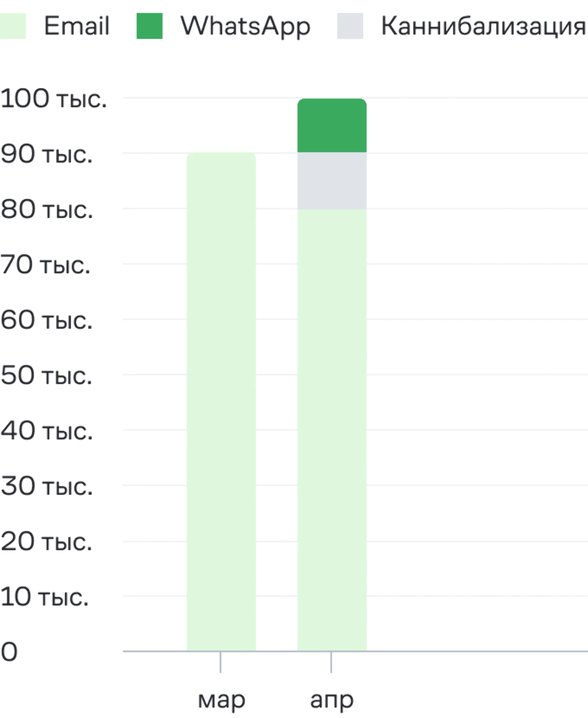The image size is (588, 718).
Task: Click the 10 тыс. y-axis label
Action: tap(44, 597)
